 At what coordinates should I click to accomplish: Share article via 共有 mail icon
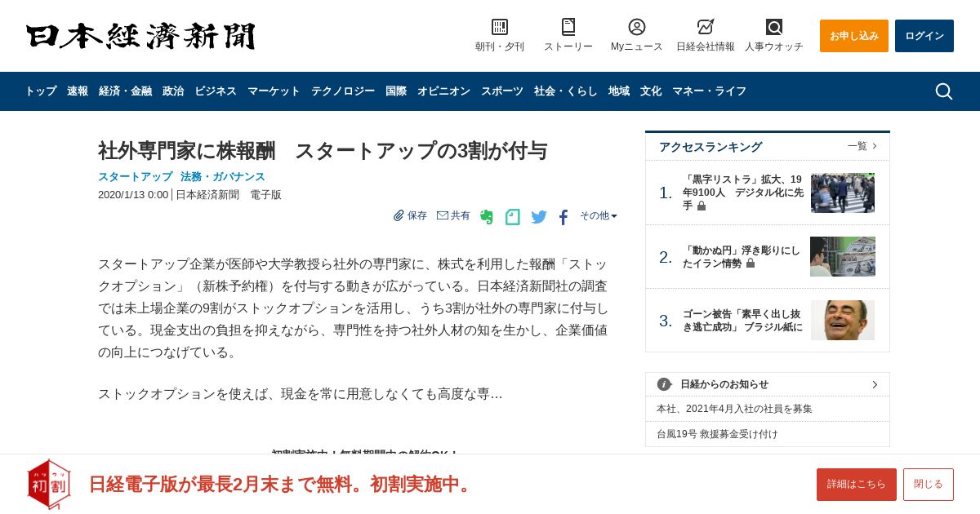point(443,215)
